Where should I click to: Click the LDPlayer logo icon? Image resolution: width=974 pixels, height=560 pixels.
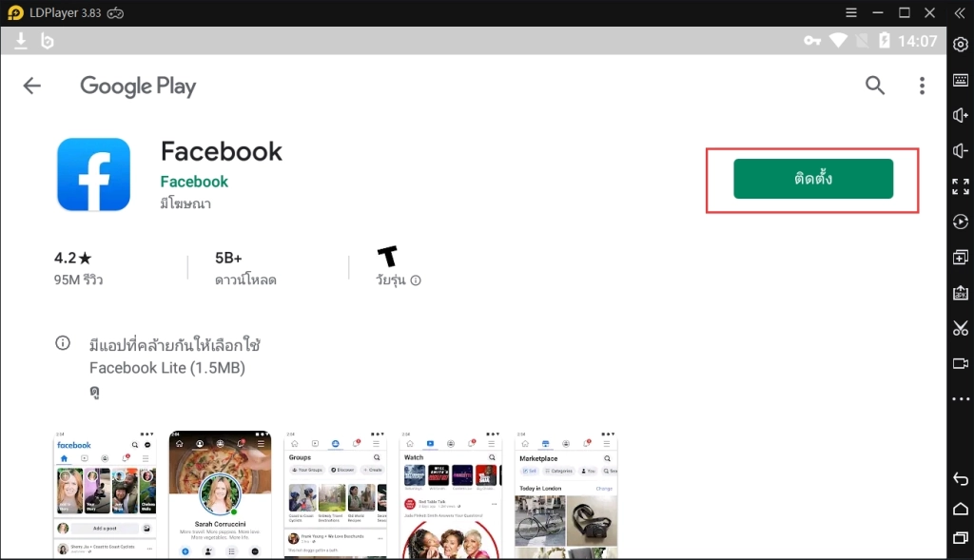15,13
